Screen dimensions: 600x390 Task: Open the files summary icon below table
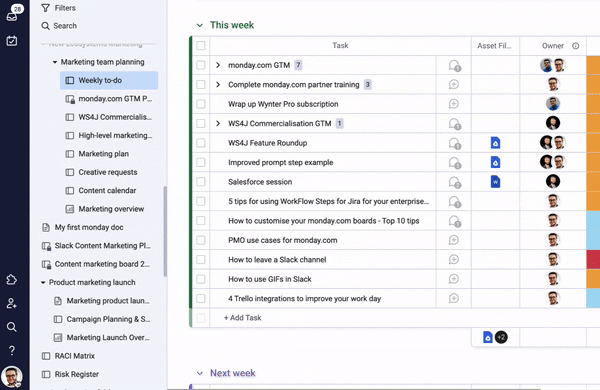[x=488, y=337]
